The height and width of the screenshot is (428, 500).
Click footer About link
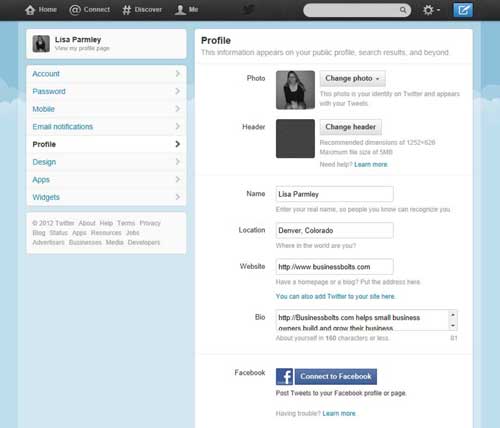[x=87, y=223]
